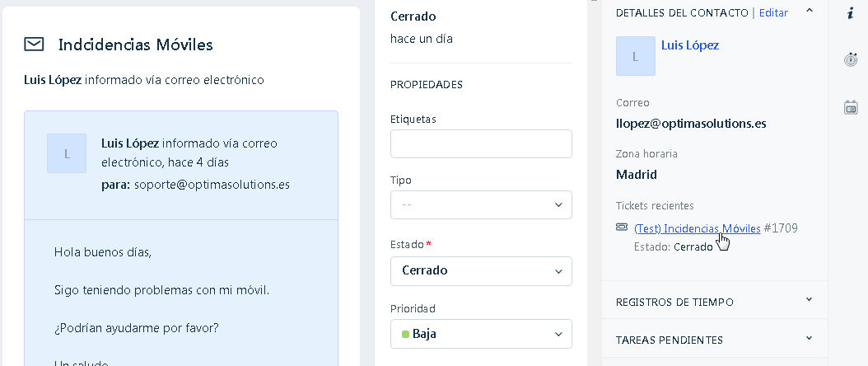Collapse the Detalles del contacto section
868x366 pixels.
click(810, 11)
